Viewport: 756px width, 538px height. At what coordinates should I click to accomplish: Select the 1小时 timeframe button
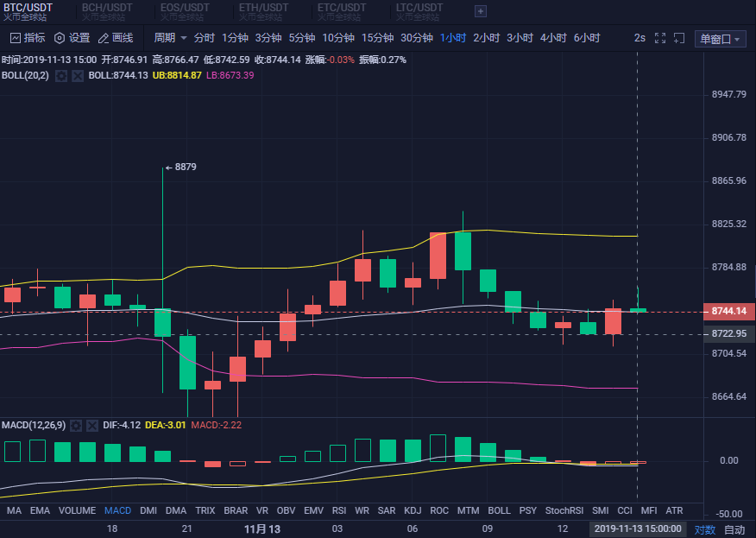pos(452,38)
